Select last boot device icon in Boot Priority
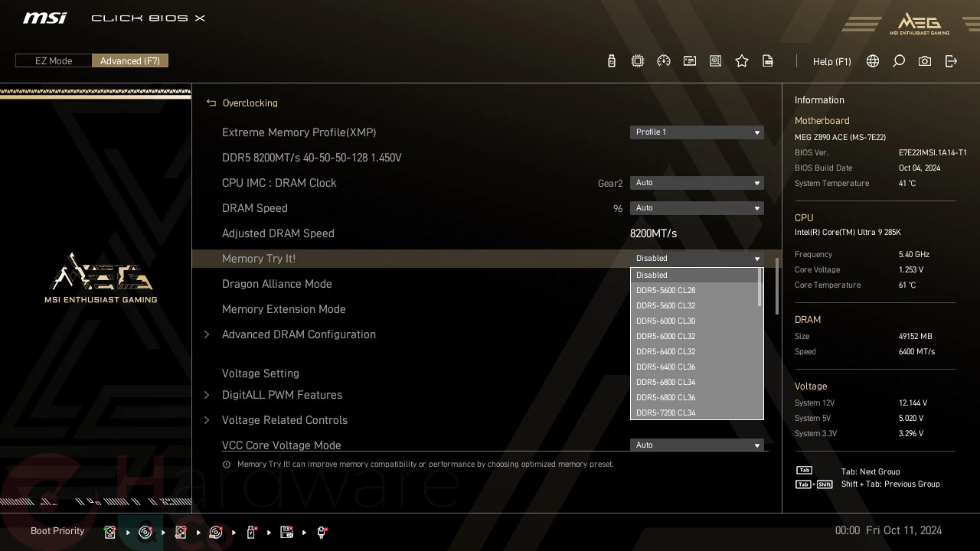Image resolution: width=980 pixels, height=551 pixels. [x=322, y=532]
